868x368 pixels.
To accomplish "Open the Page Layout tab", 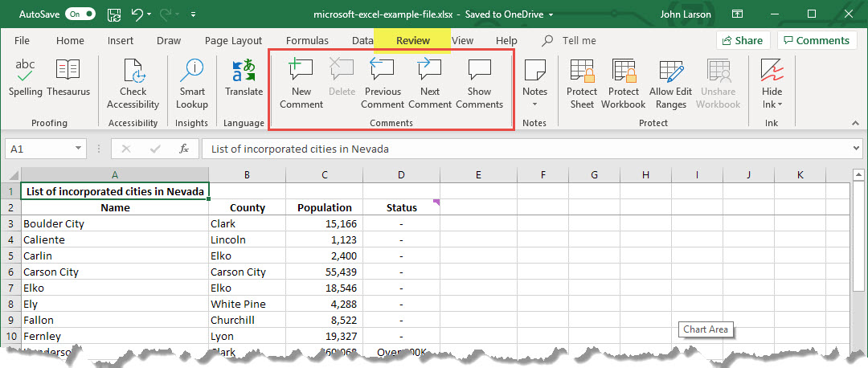I will pyautogui.click(x=233, y=41).
